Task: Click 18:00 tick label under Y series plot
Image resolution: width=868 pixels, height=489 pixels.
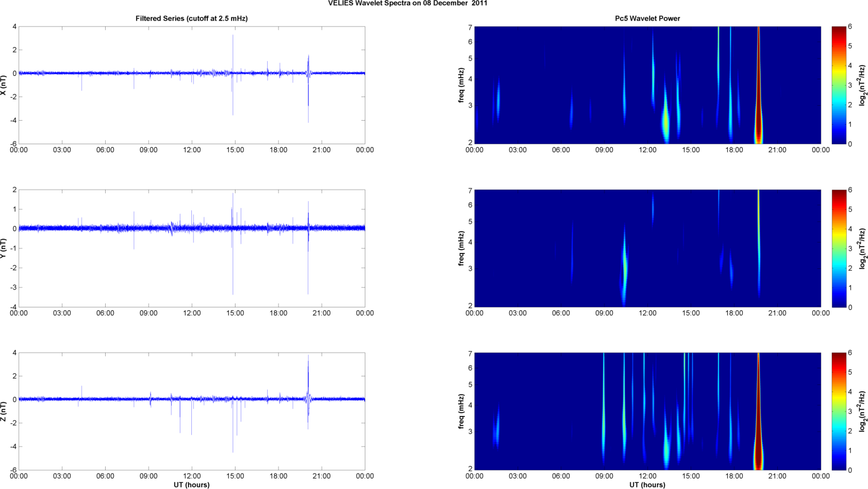Action: (x=279, y=313)
